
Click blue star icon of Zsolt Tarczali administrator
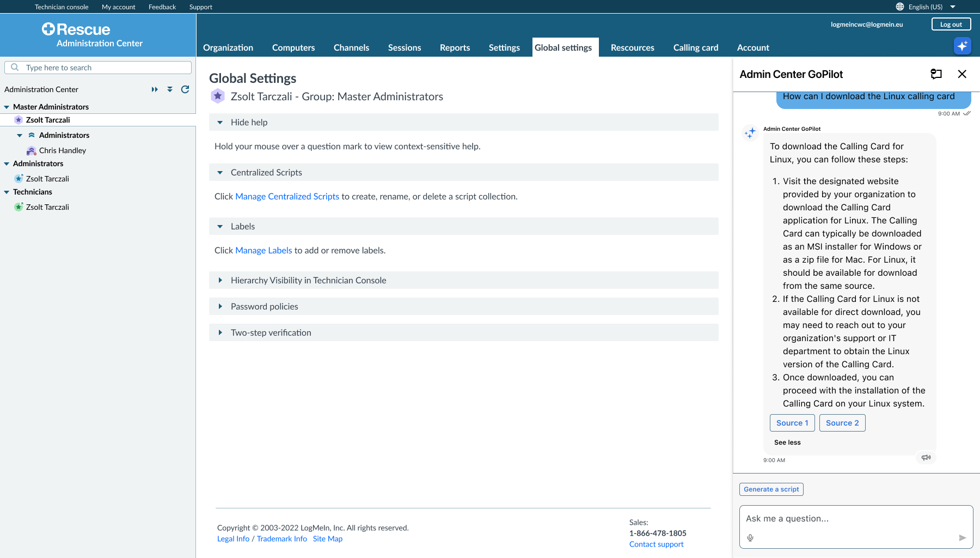click(19, 179)
